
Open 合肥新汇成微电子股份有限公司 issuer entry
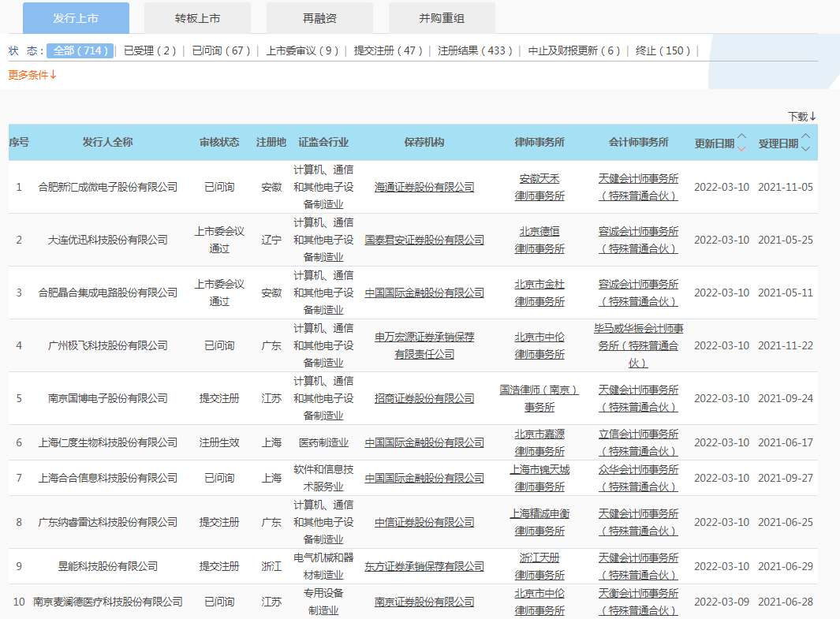coord(108,188)
